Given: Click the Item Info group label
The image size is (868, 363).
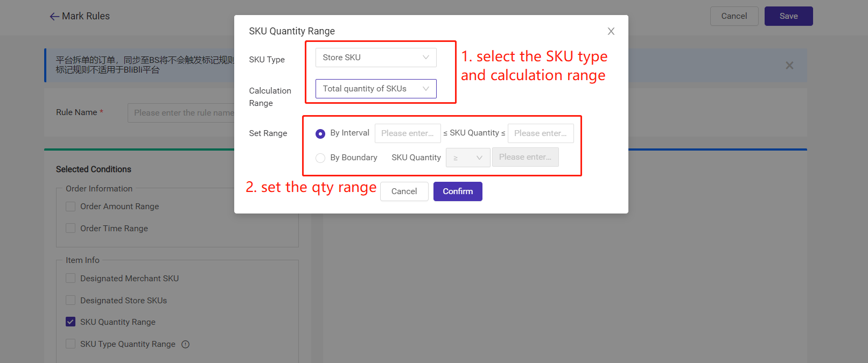Looking at the screenshot, I should pyautogui.click(x=82, y=260).
